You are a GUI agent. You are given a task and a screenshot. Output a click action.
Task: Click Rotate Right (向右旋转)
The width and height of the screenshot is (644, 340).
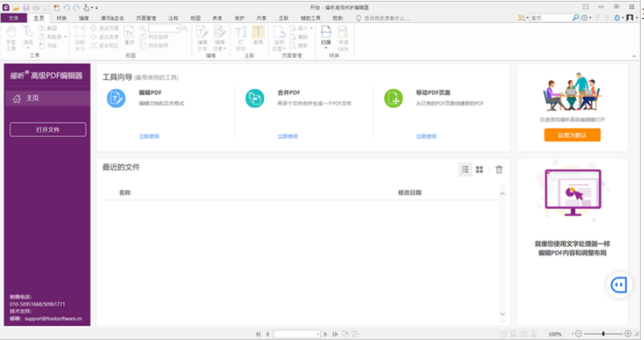pos(154,46)
